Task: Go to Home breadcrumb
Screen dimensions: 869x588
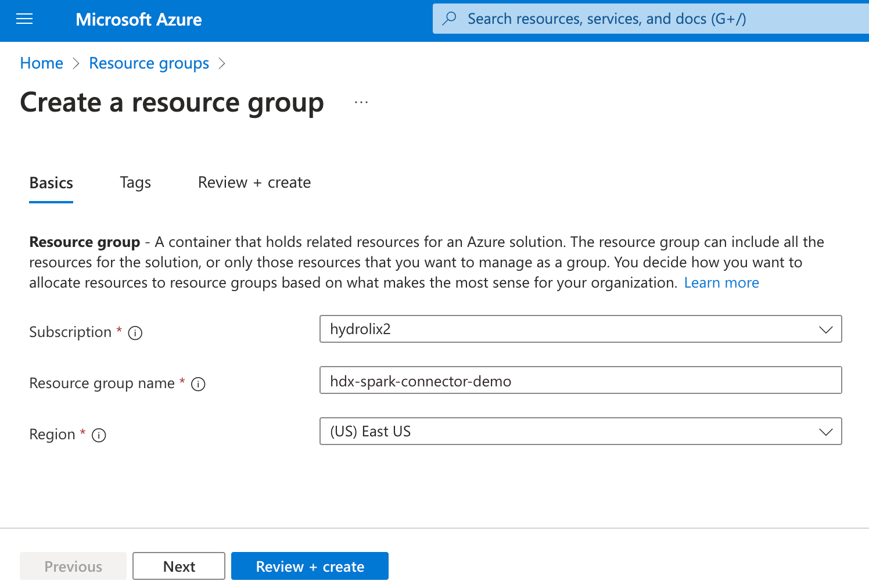Action: point(42,63)
